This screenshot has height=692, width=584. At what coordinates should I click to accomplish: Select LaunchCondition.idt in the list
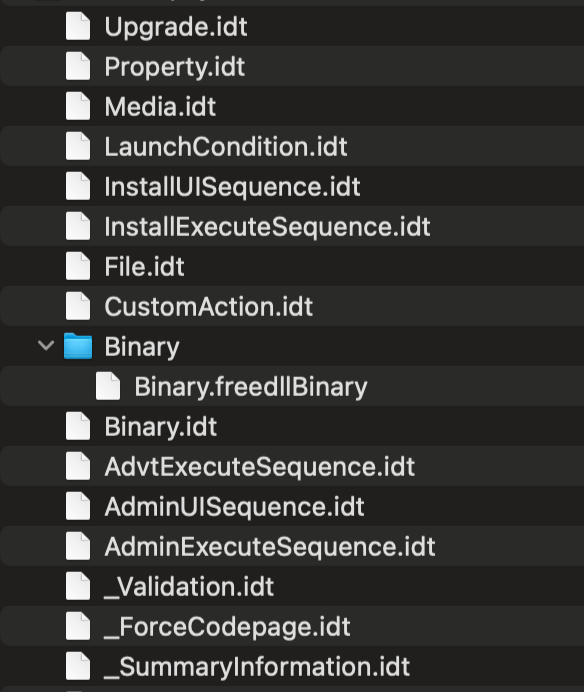click(226, 147)
